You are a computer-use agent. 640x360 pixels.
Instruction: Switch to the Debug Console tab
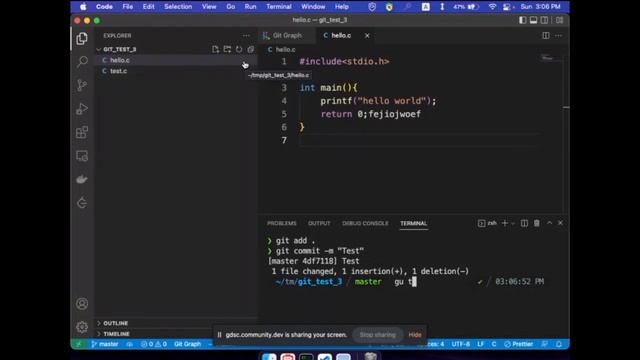click(x=365, y=223)
